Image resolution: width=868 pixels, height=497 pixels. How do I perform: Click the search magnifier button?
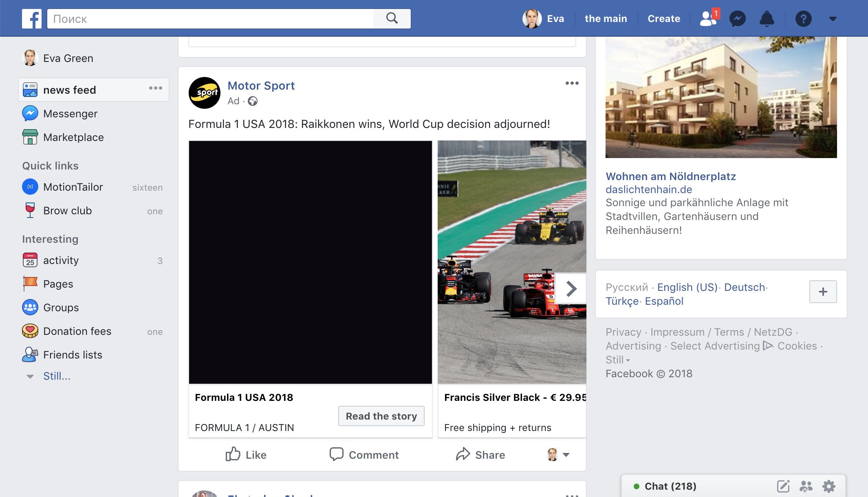tap(392, 18)
